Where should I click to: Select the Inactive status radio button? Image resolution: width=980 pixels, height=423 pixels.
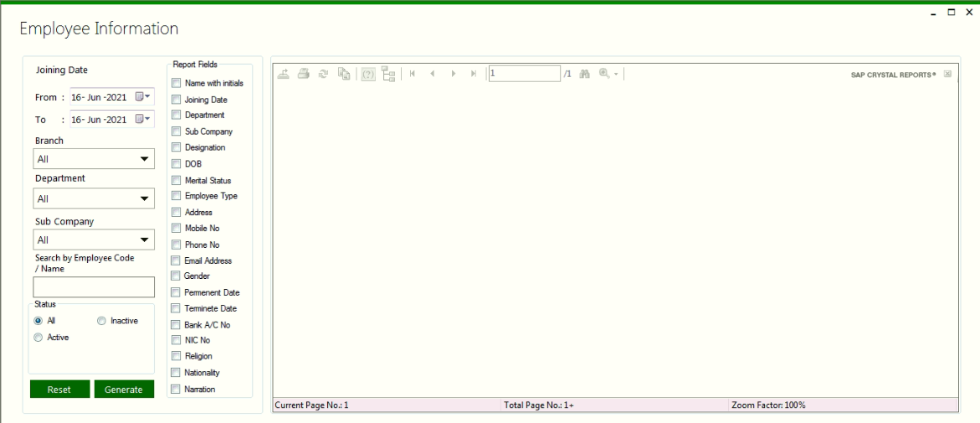[102, 321]
